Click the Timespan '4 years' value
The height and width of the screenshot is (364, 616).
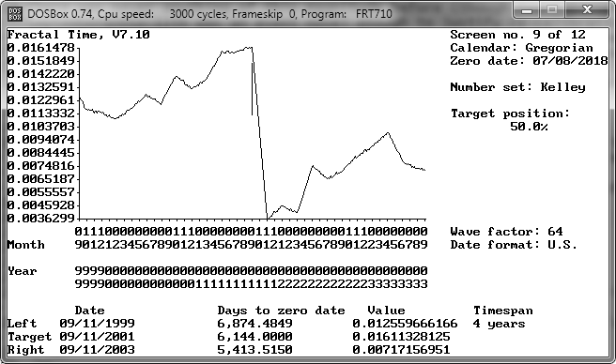click(499, 324)
